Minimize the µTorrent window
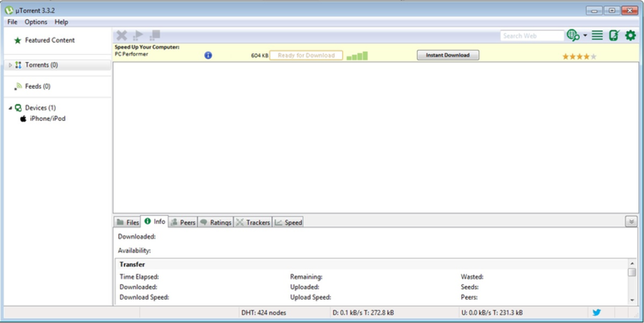Screen dimensions: 644x323 (x=594, y=10)
